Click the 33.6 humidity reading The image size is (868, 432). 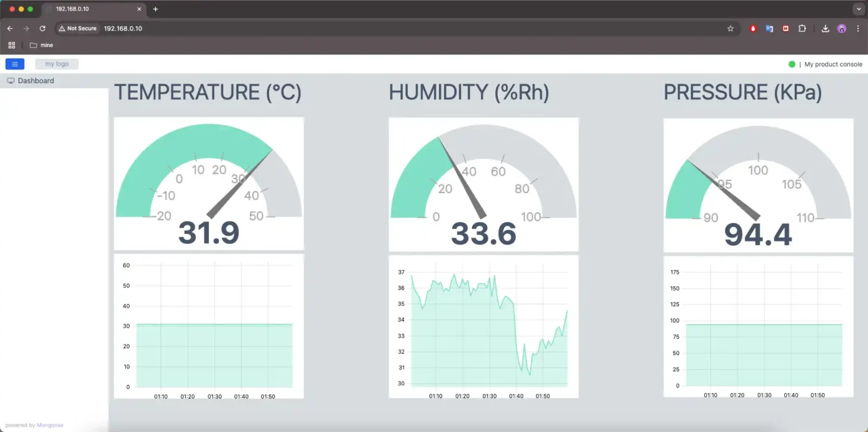pyautogui.click(x=484, y=234)
